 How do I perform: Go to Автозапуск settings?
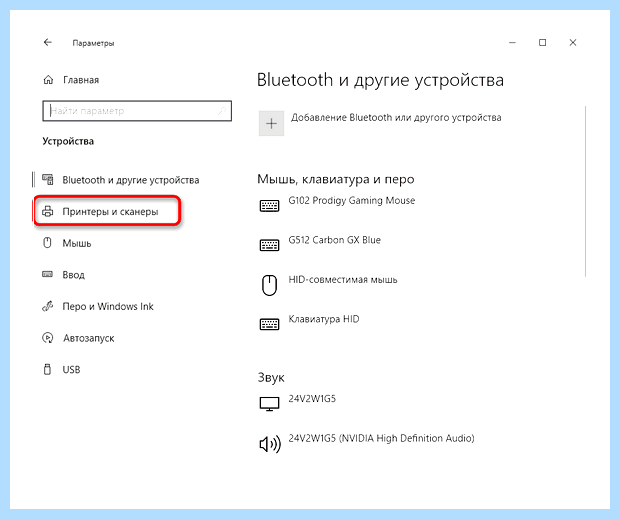[x=89, y=338]
